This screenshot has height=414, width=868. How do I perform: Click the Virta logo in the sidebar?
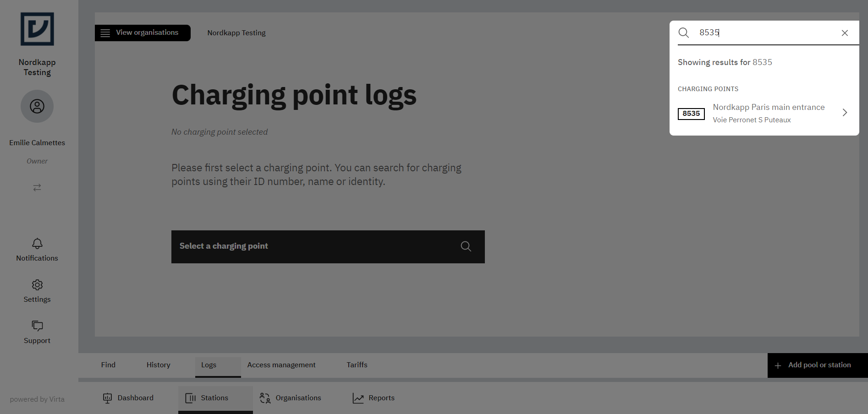[37, 29]
